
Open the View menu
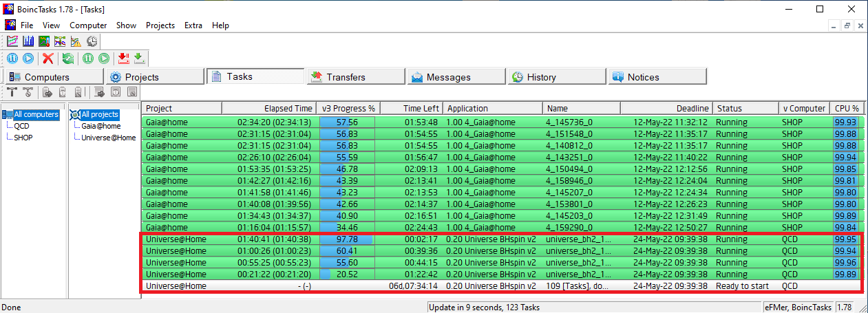point(51,25)
